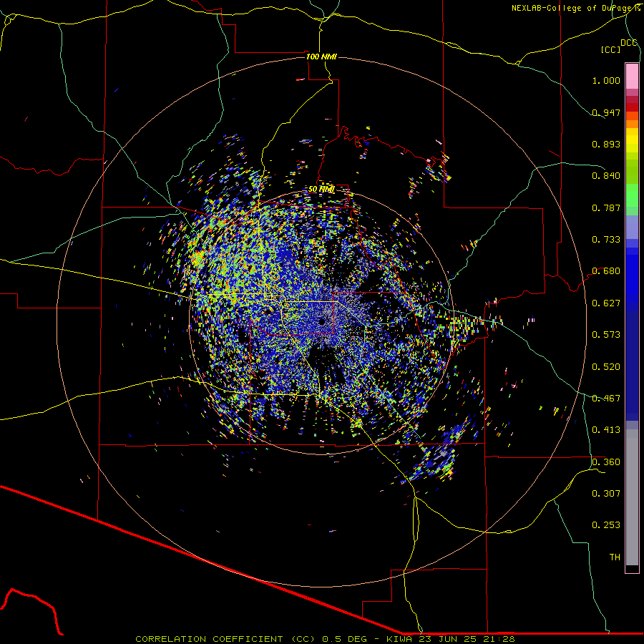Click the 0.840 scale value
The height and width of the screenshot is (644, 644).
coord(606,176)
